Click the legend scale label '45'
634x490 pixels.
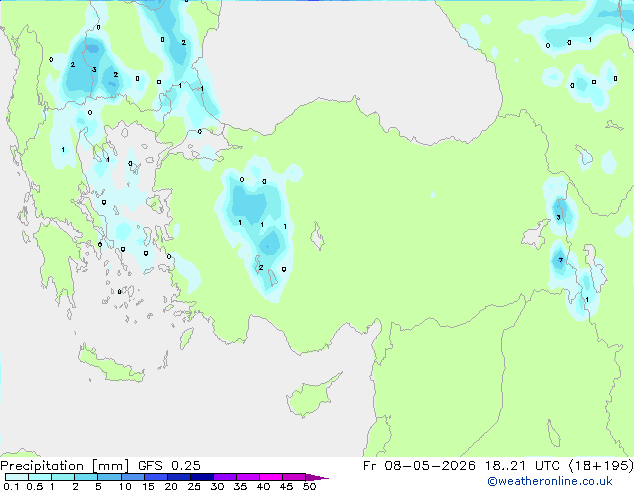pos(287,486)
